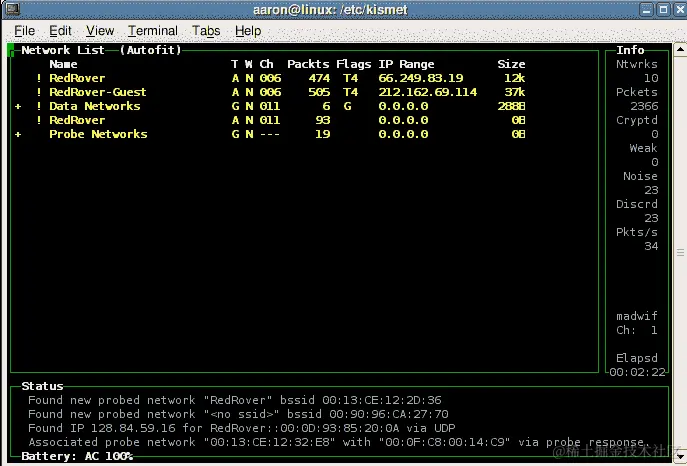687x466 pixels.
Task: Click the Name column header
Action: [x=64, y=64]
